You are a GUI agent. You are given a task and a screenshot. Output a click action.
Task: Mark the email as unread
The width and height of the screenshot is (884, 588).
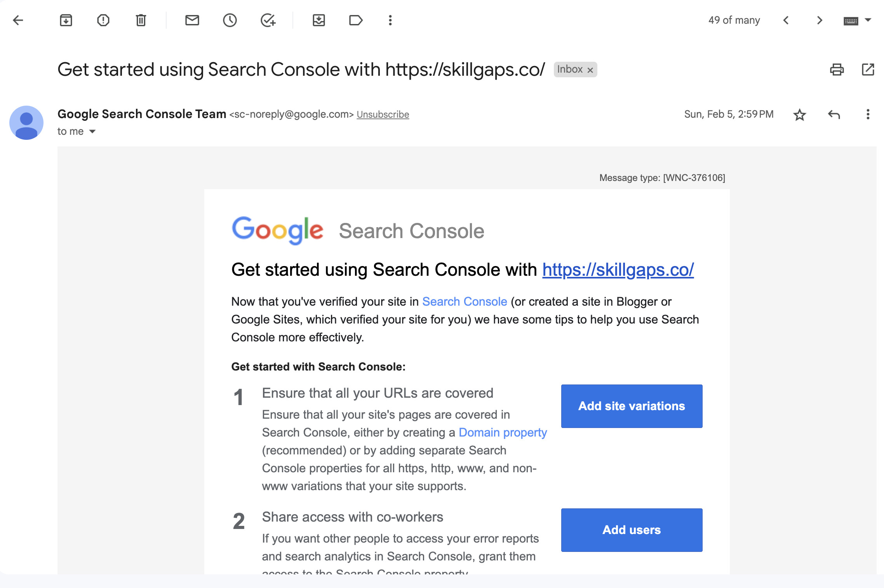tap(192, 20)
